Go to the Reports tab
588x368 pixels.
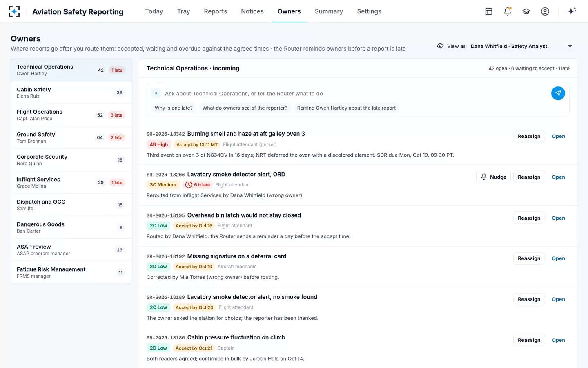(215, 11)
